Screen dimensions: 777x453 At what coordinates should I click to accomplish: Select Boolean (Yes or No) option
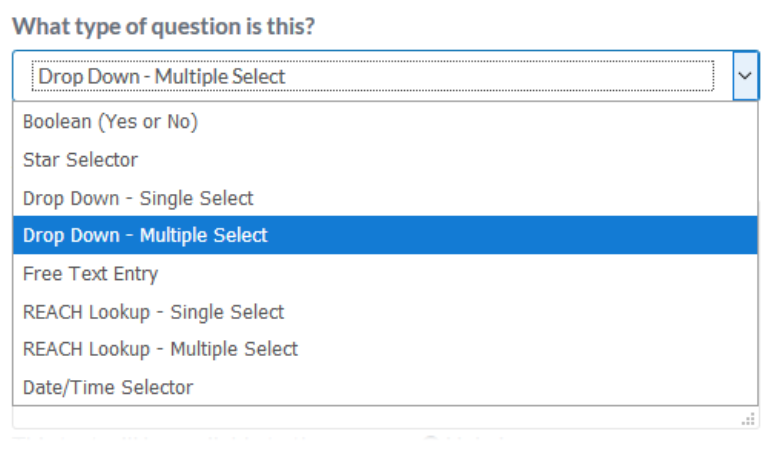point(110,122)
